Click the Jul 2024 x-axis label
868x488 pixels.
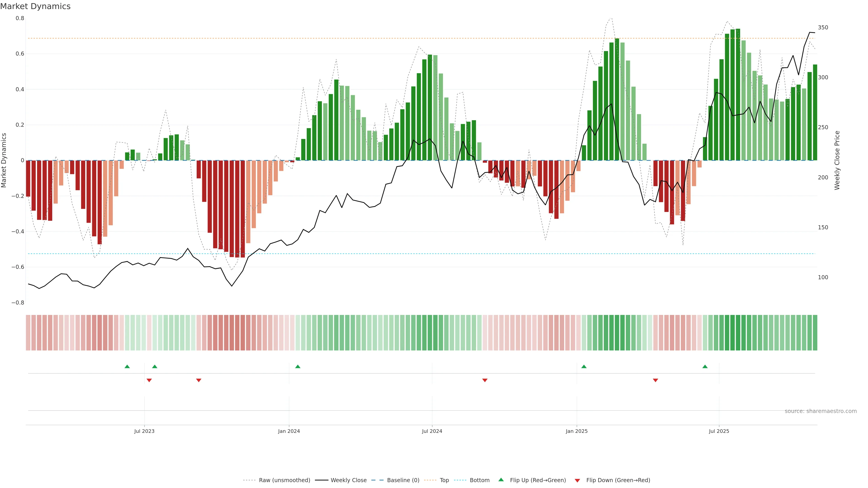click(432, 431)
